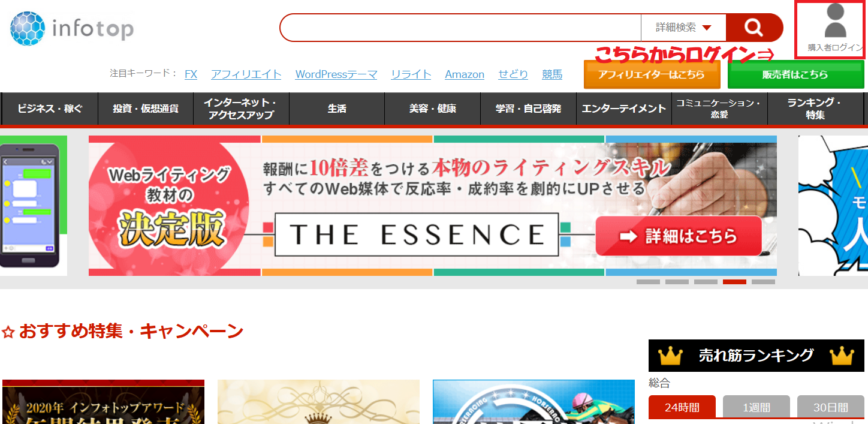Select the active red carousel indicator
The image size is (868, 424).
click(734, 282)
